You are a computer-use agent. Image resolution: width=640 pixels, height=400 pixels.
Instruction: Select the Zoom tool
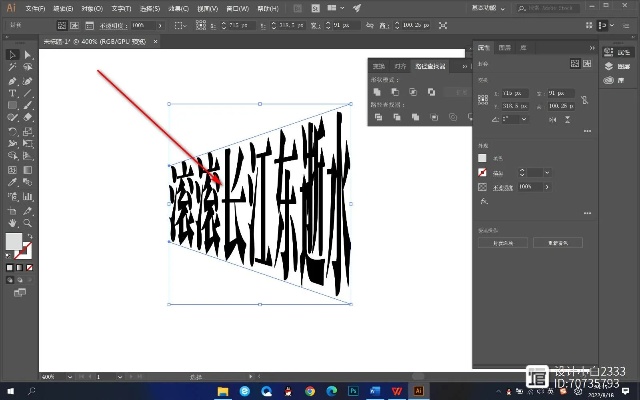coord(28,223)
